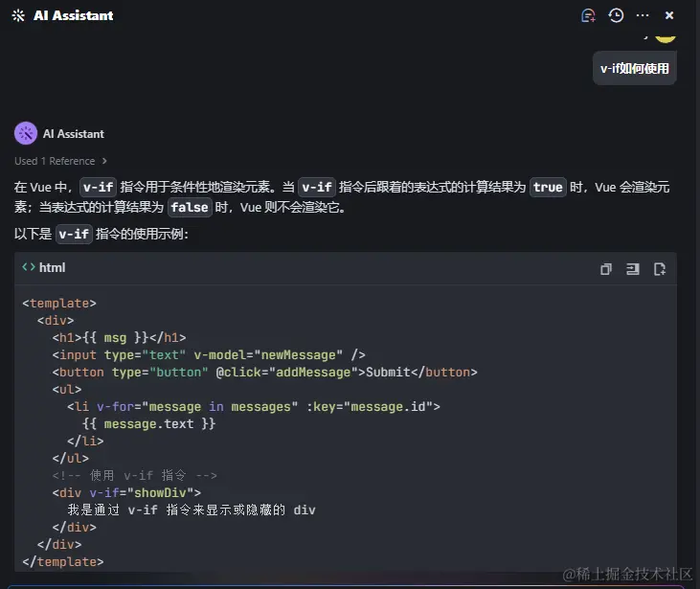Click the purple AI Assistant avatar
Screen dimensions: 700x589
tap(26, 133)
